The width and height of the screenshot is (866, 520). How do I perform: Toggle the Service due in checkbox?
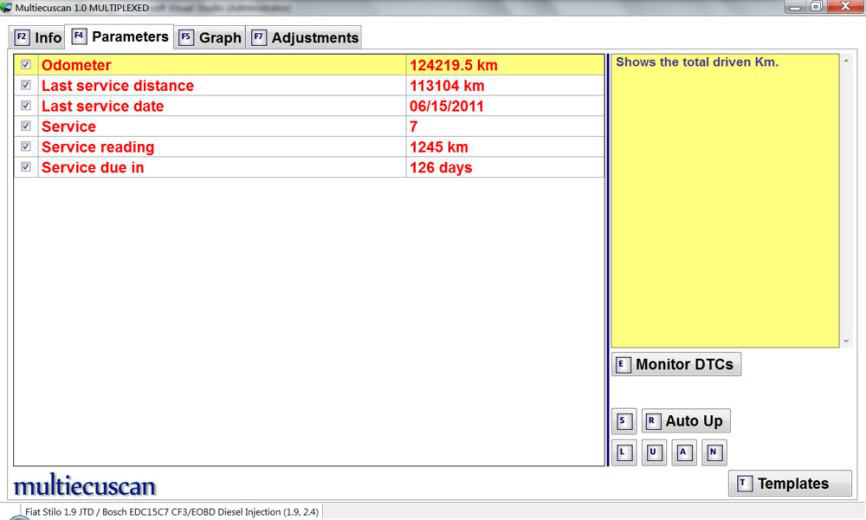(26, 168)
